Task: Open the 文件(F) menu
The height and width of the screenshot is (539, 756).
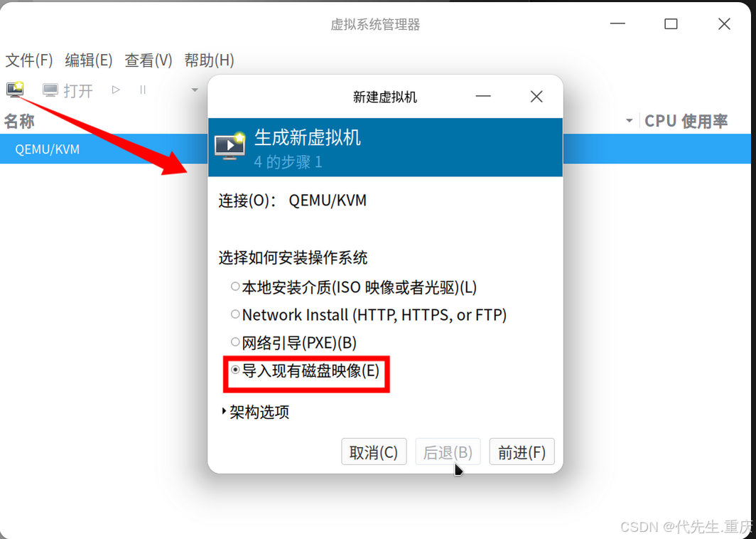Action: click(x=29, y=60)
